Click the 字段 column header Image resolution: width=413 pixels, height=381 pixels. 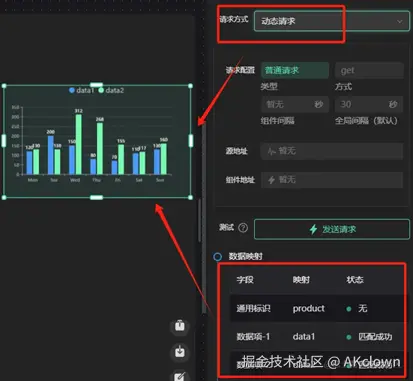coord(245,279)
